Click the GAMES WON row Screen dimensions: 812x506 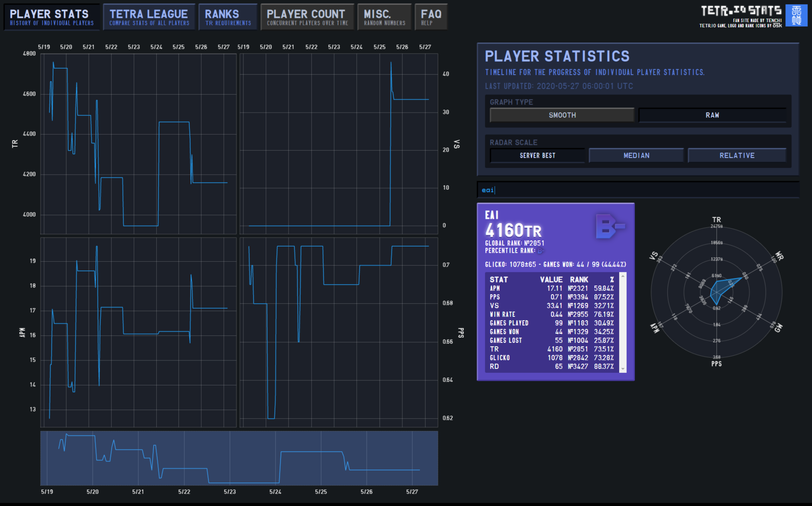pyautogui.click(x=552, y=332)
